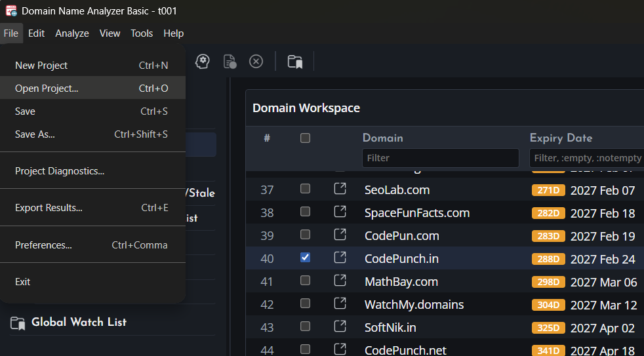The width and height of the screenshot is (644, 356).
Task: Click the Global Watch List folder icon
Action: (x=18, y=323)
